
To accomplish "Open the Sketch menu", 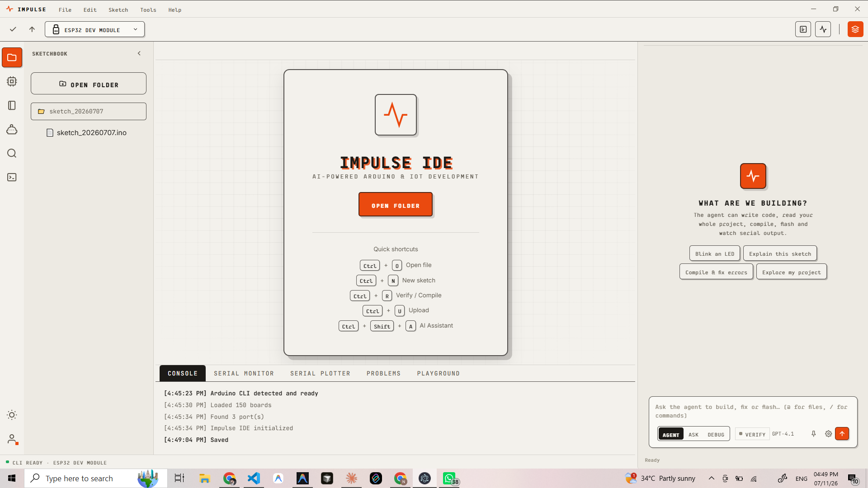I will (118, 10).
